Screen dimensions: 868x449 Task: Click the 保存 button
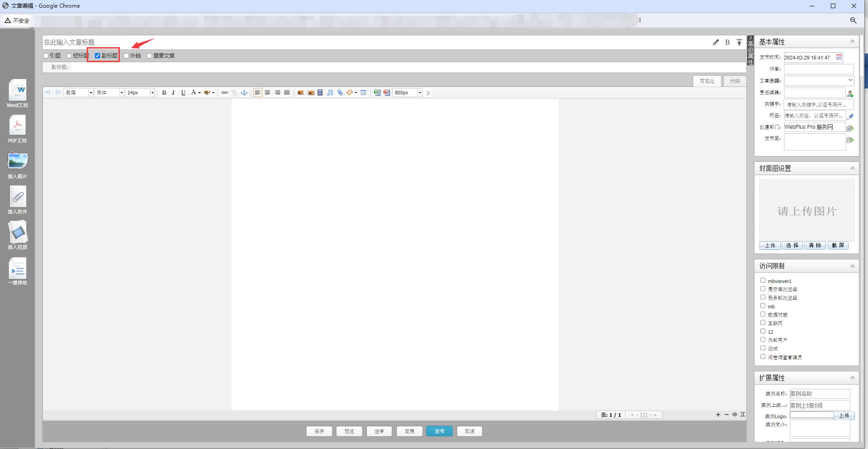pyautogui.click(x=319, y=431)
